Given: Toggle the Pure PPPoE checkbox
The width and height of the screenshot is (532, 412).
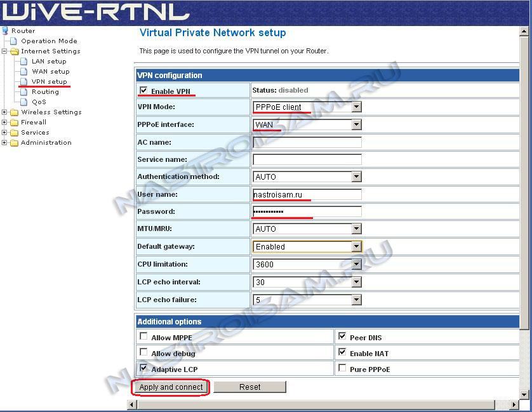Looking at the screenshot, I should tap(343, 368).
